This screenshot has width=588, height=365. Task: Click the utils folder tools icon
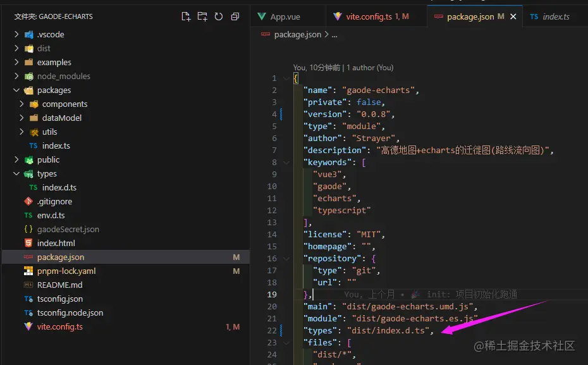(34, 132)
